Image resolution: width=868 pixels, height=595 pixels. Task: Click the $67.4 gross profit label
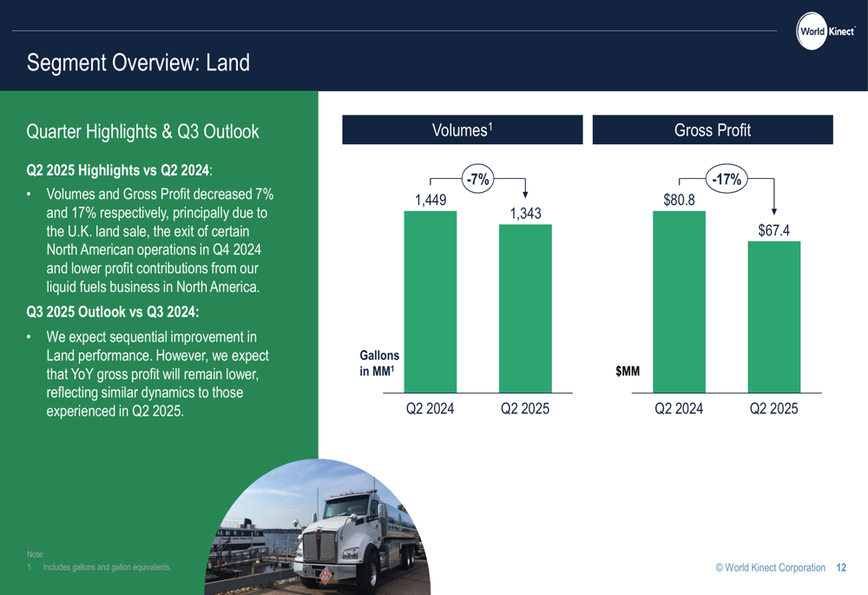click(x=774, y=230)
